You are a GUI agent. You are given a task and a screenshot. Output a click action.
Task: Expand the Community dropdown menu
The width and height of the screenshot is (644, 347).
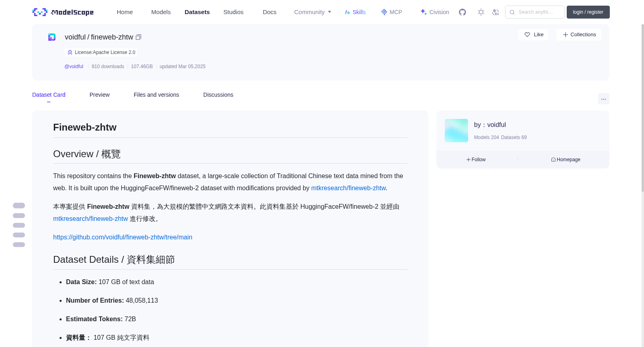[313, 12]
